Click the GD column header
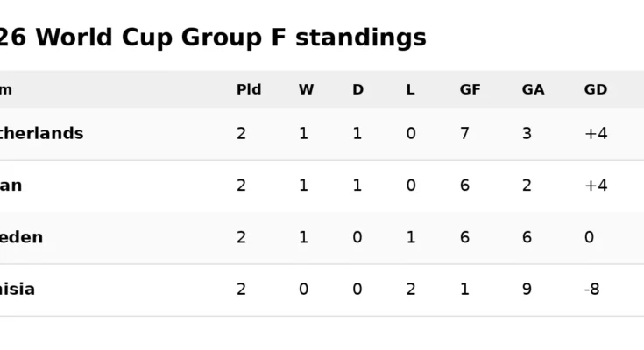The width and height of the screenshot is (644, 350). (596, 89)
